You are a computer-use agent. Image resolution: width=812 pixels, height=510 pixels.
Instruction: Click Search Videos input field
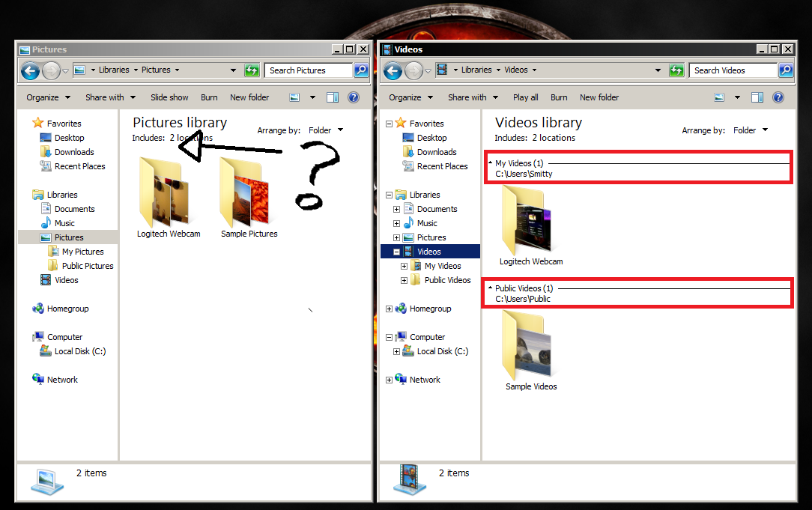tap(733, 70)
